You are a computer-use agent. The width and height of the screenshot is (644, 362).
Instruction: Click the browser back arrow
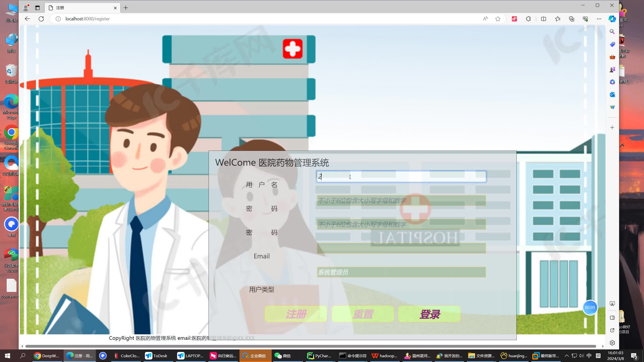27,19
